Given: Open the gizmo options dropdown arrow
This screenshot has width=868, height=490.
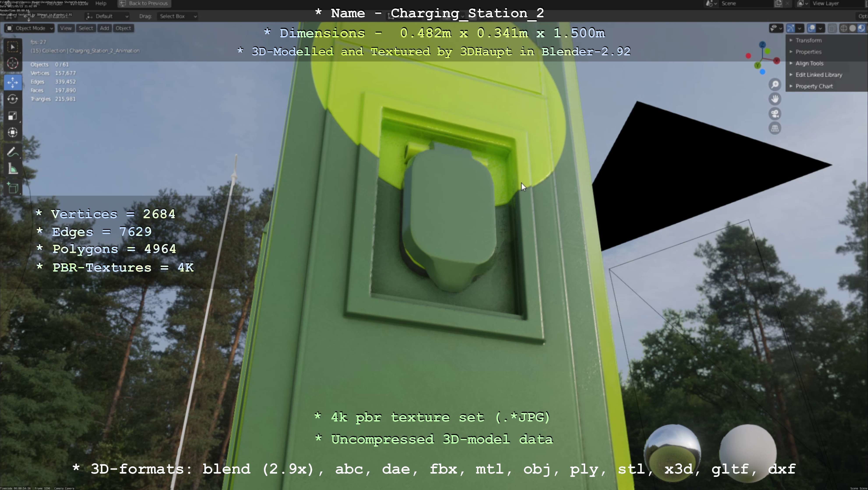Looking at the screenshot, I should click(800, 28).
